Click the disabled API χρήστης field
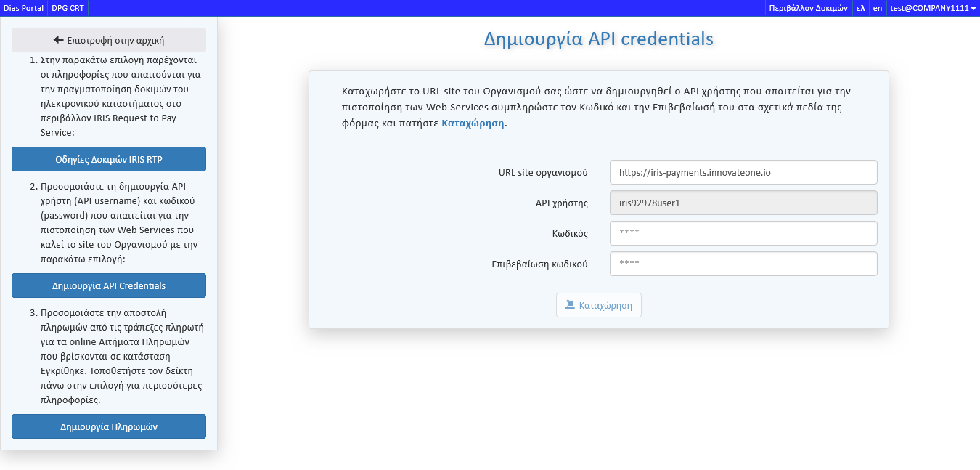This screenshot has height=470, width=980. (x=743, y=203)
